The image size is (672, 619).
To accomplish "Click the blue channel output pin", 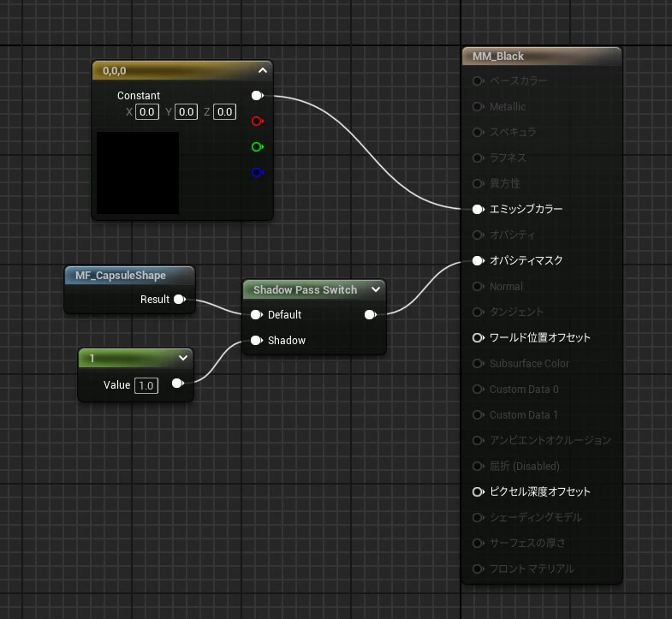I will click(257, 173).
